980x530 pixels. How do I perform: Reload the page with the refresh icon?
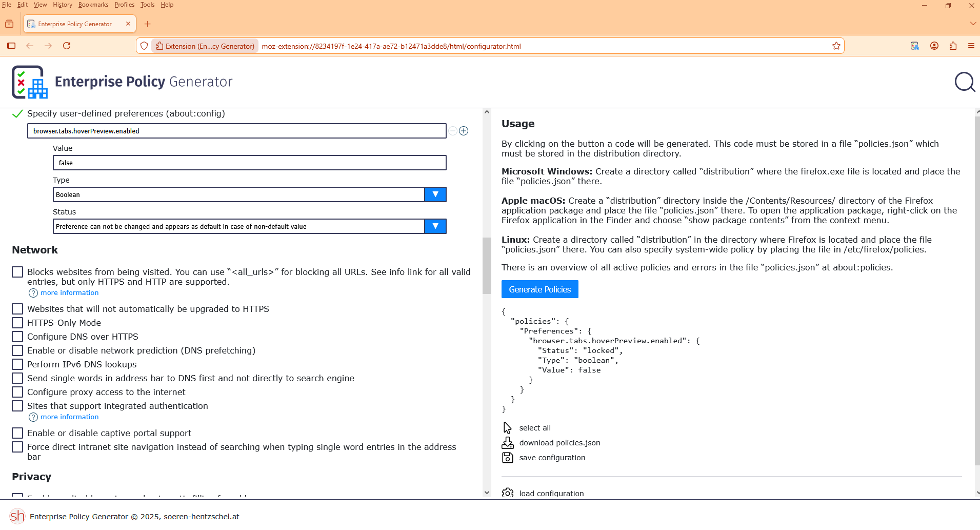(x=67, y=46)
